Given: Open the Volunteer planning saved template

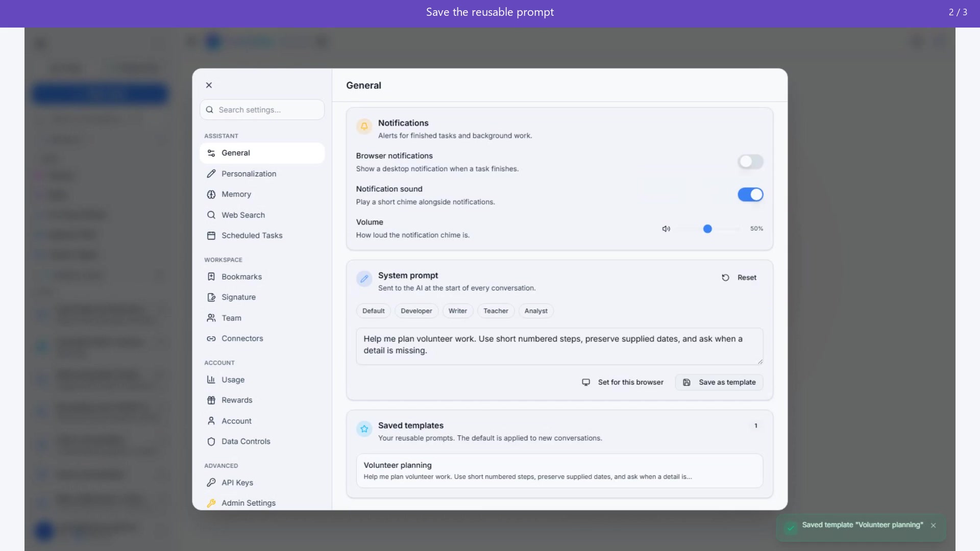Looking at the screenshot, I should click(559, 471).
